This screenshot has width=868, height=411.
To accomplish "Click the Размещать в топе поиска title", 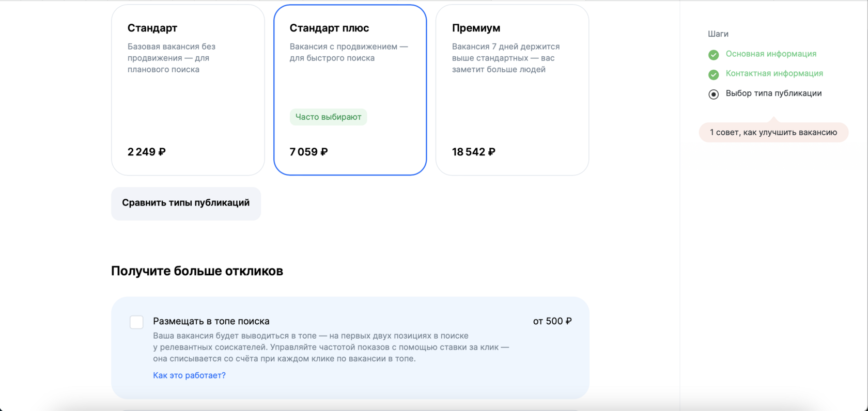I will pos(211,321).
